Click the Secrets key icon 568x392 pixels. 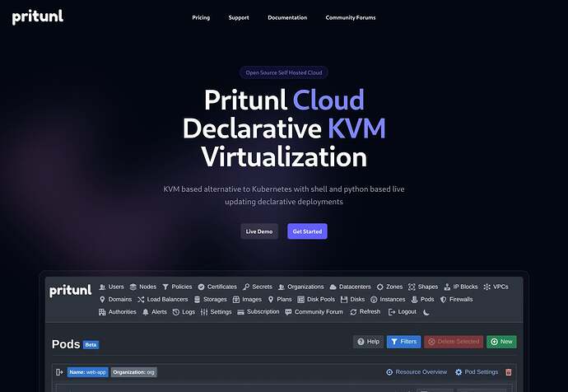(246, 287)
